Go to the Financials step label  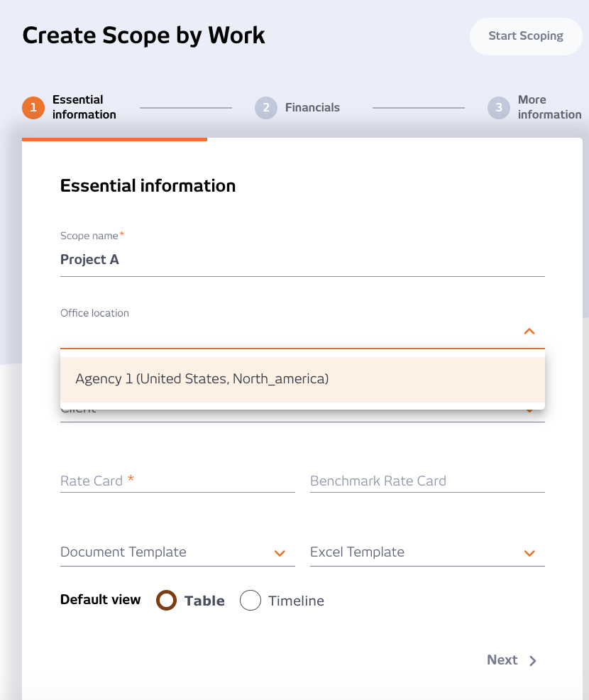[312, 108]
